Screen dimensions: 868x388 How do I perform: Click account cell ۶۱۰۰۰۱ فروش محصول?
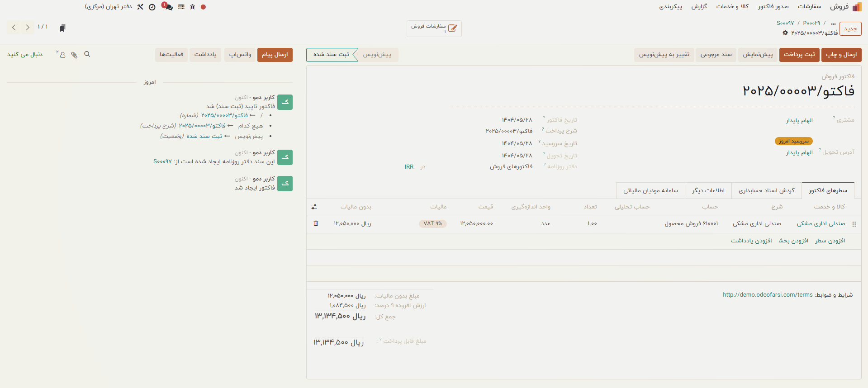691,224
